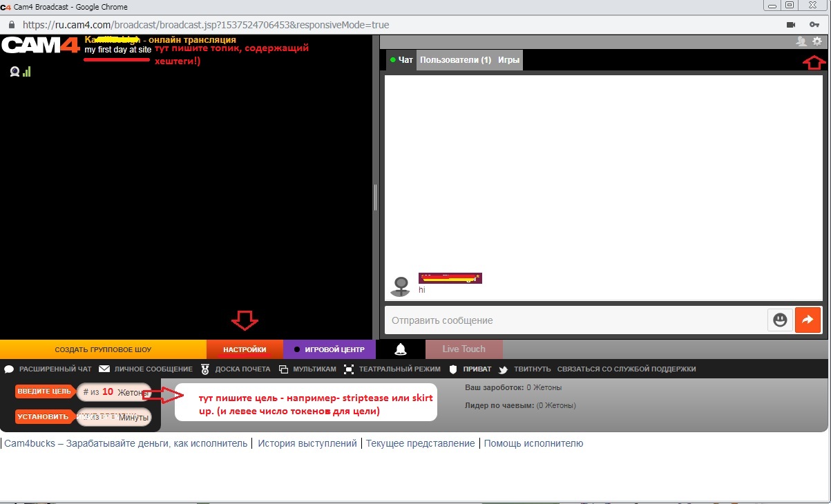Image resolution: width=831 pixels, height=504 pixels.
Task: Click Создать групповое шоу button
Action: click(103, 349)
